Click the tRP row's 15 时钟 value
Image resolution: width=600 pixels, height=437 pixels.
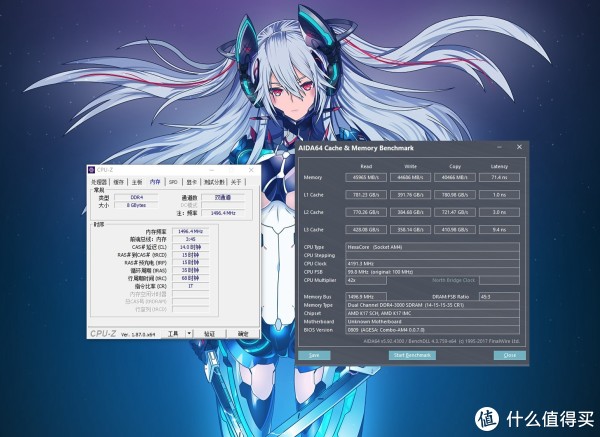(190, 263)
